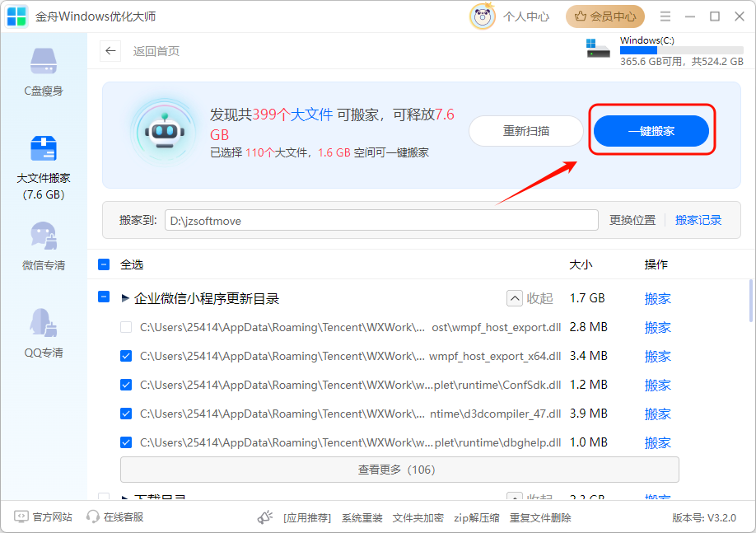Screen dimensions: 756x533
Task: Click the robot mascot icon
Action: 165,131
